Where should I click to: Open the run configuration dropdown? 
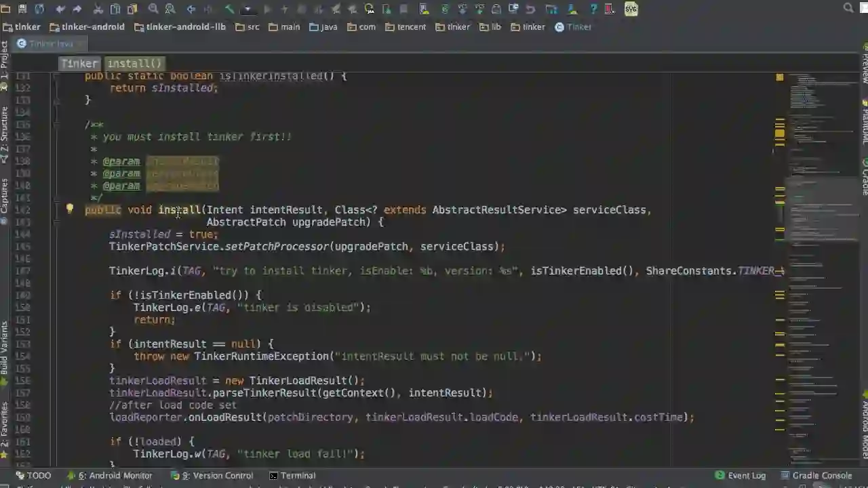(248, 9)
